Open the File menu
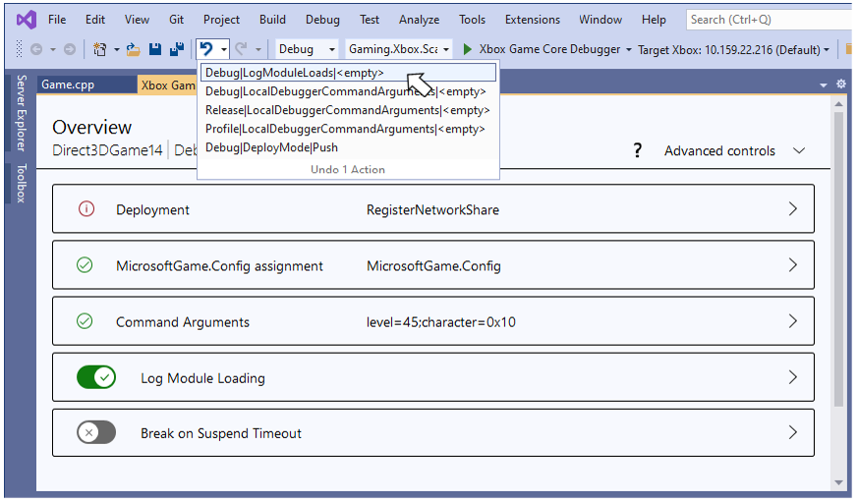Image resolution: width=859 pixels, height=504 pixels. [57, 20]
